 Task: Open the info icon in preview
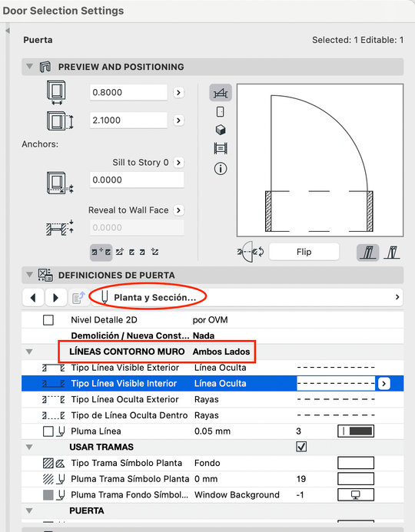(x=221, y=169)
